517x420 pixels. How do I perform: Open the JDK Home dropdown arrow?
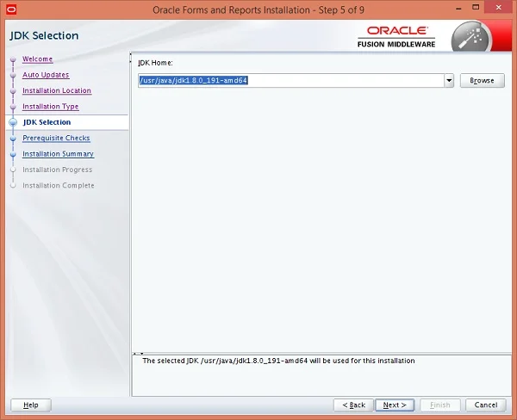click(449, 80)
